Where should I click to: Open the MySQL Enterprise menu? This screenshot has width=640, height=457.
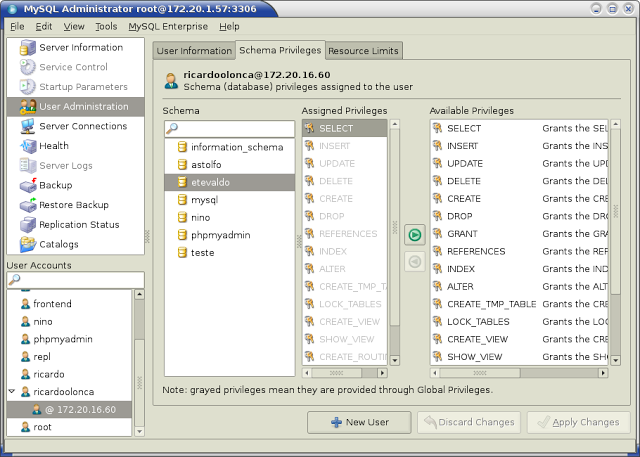click(x=168, y=27)
